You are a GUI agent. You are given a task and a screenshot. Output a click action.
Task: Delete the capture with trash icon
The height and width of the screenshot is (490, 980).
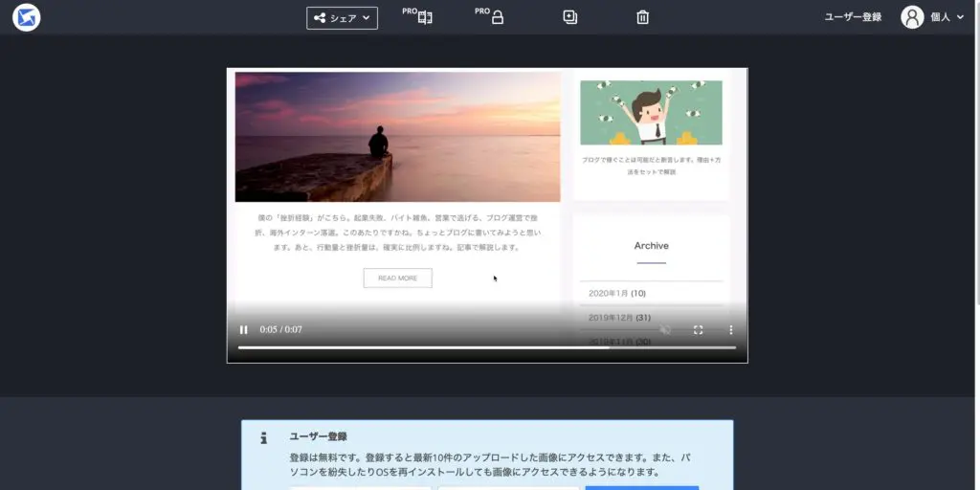[x=642, y=17]
